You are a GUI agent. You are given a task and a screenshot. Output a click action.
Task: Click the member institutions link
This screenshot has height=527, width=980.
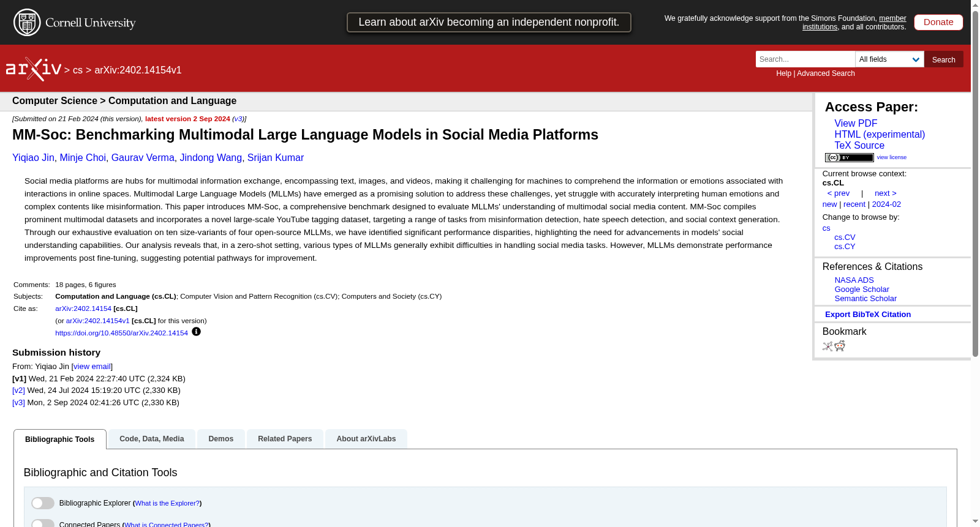[854, 23]
